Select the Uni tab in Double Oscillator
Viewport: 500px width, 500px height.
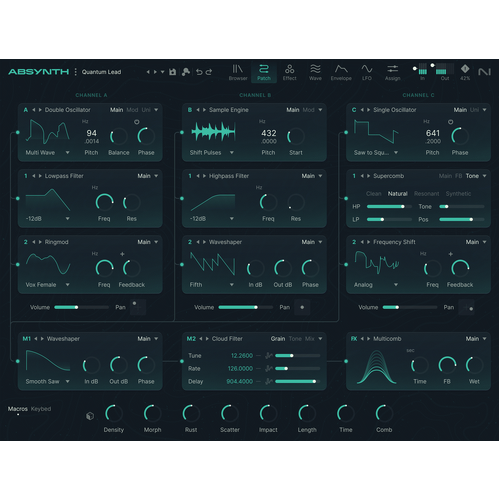[146, 110]
